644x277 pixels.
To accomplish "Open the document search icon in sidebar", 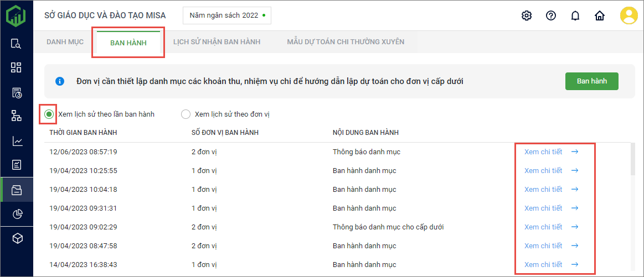I will pyautogui.click(x=17, y=44).
